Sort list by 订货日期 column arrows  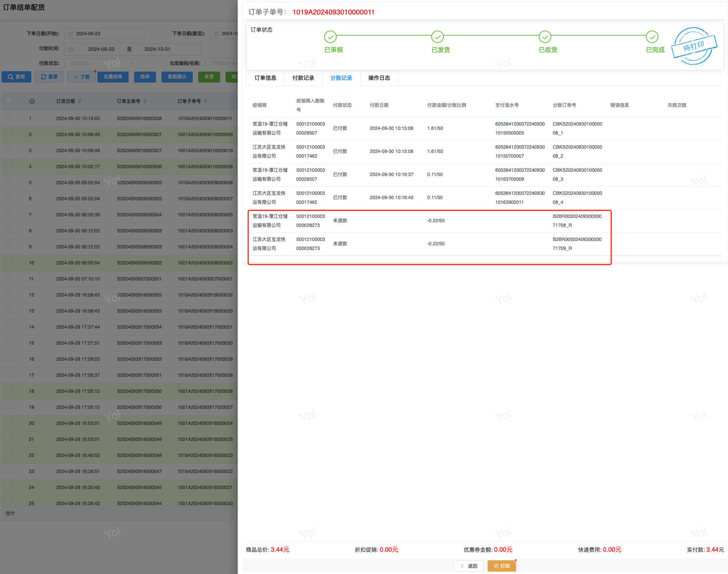point(80,101)
